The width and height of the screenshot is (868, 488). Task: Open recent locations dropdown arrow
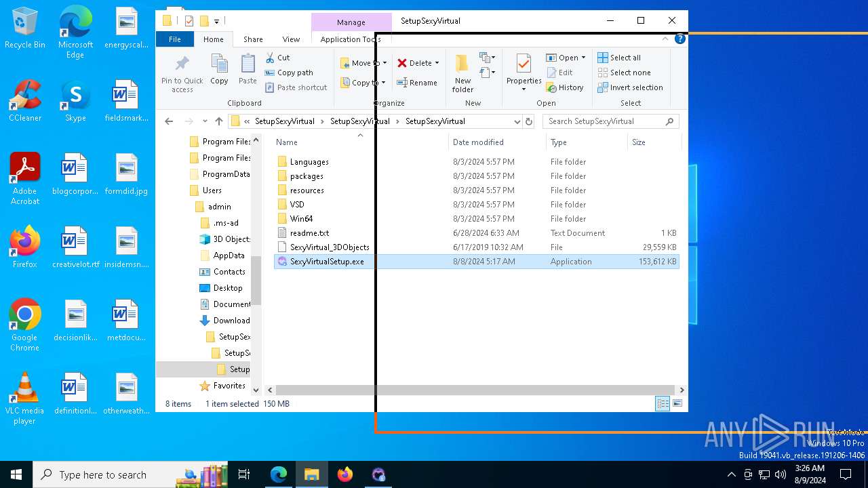click(204, 121)
